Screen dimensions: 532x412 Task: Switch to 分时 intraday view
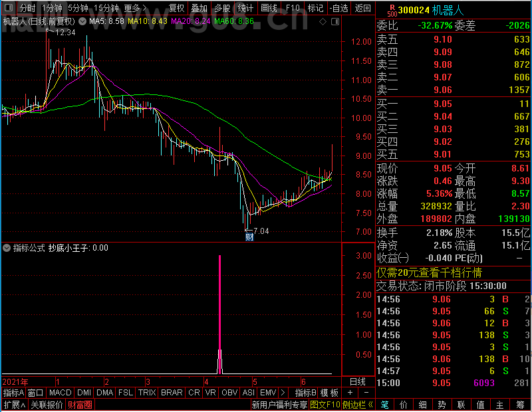pyautogui.click(x=27, y=8)
